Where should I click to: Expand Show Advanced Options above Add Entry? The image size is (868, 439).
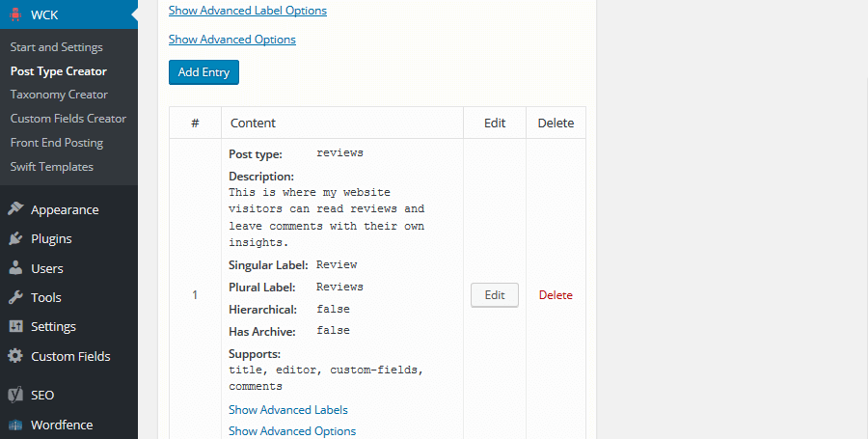click(231, 40)
